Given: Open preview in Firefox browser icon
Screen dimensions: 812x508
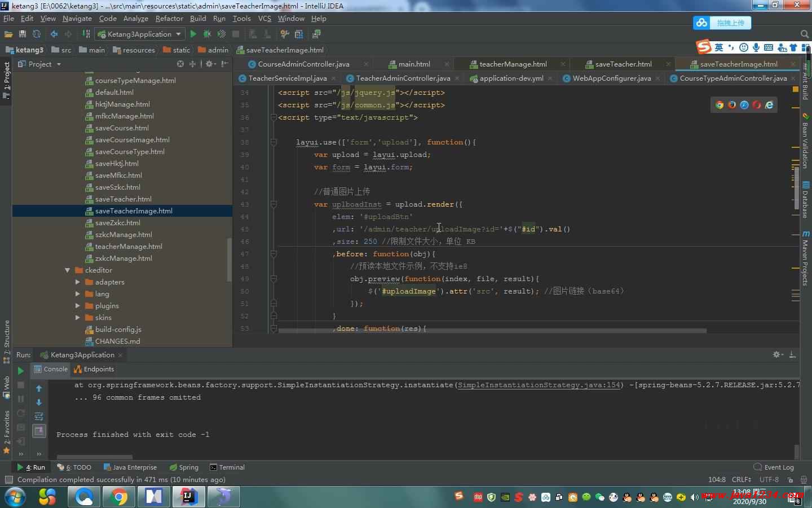Looking at the screenshot, I should [732, 105].
